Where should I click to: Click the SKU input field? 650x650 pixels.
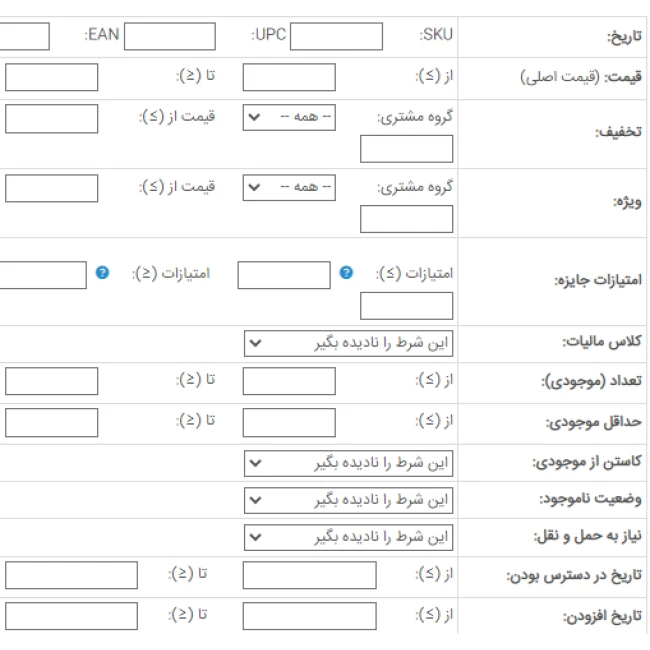click(335, 37)
